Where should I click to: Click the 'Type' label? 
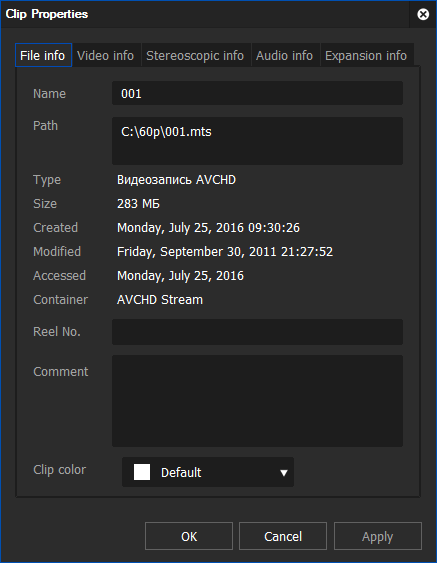tap(47, 180)
